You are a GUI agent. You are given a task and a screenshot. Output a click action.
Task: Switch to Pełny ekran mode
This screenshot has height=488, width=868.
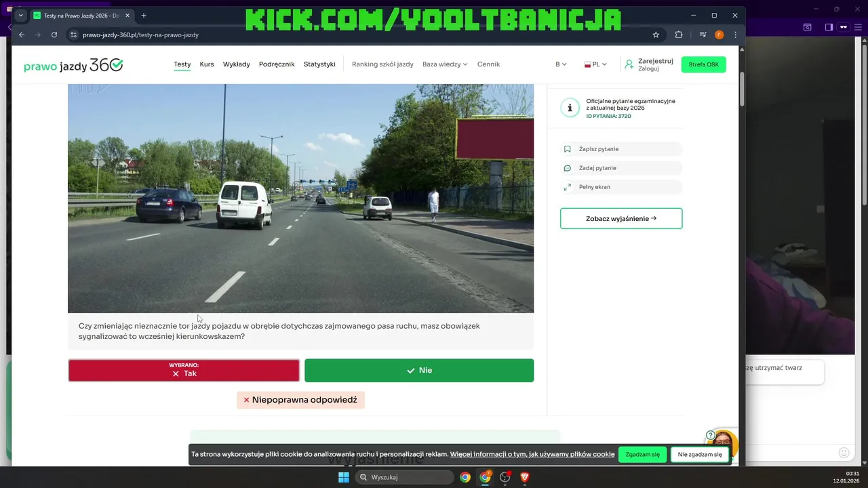(621, 187)
